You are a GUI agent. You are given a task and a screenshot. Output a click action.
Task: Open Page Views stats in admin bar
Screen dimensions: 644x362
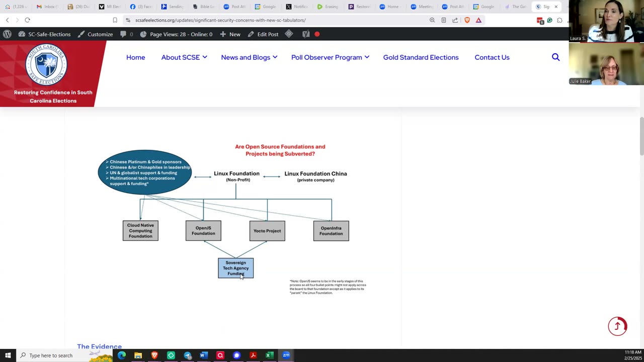click(x=176, y=34)
